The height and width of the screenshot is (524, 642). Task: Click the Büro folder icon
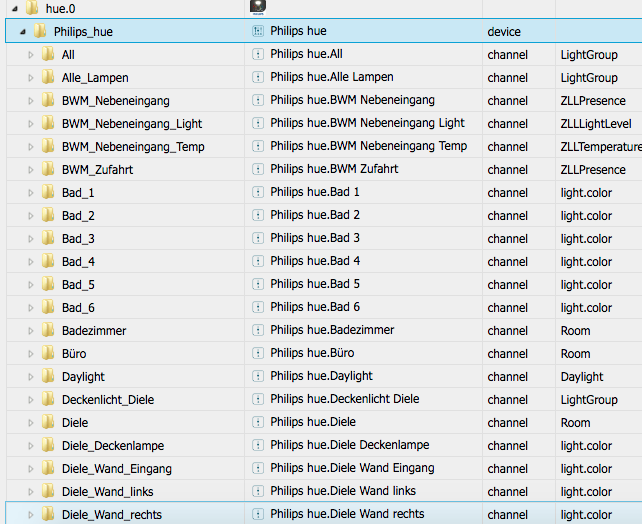tap(48, 352)
